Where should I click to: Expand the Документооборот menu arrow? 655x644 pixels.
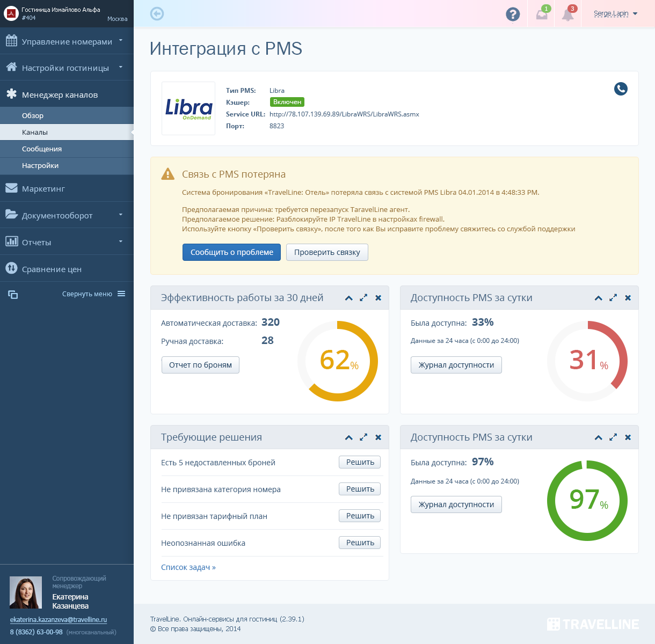[x=121, y=215]
